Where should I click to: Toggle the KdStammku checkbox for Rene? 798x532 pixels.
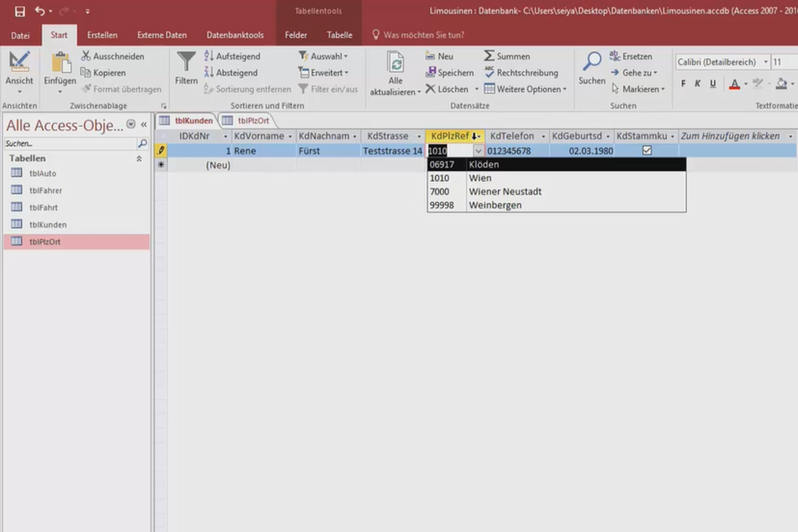[x=646, y=151]
